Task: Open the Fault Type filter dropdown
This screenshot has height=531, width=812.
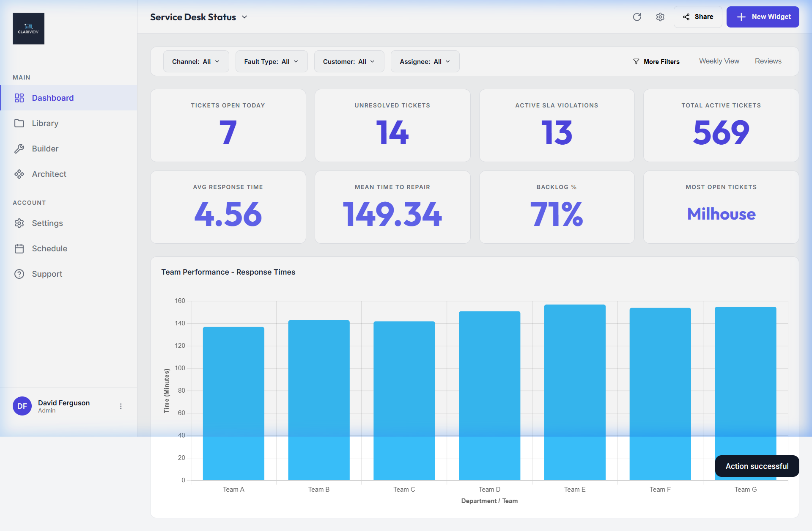Action: point(271,61)
